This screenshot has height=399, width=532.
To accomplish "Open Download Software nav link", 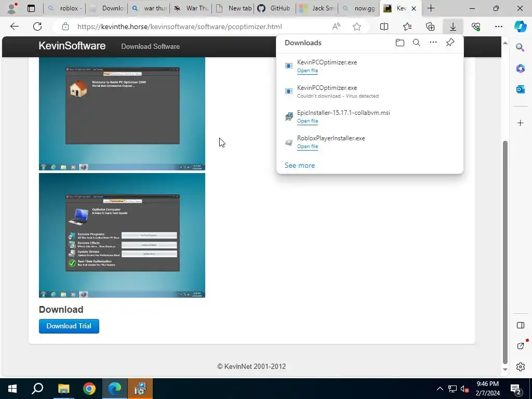I will tap(150, 46).
